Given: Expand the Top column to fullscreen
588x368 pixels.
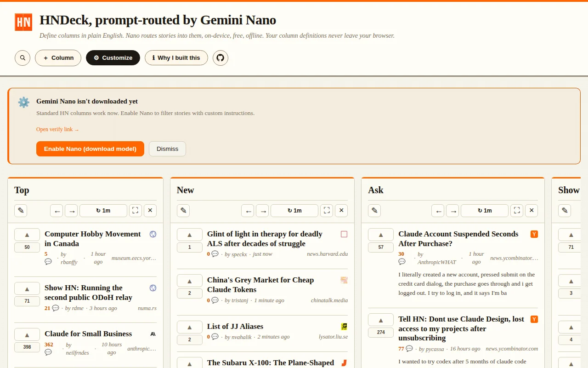Looking at the screenshot, I should coord(136,211).
